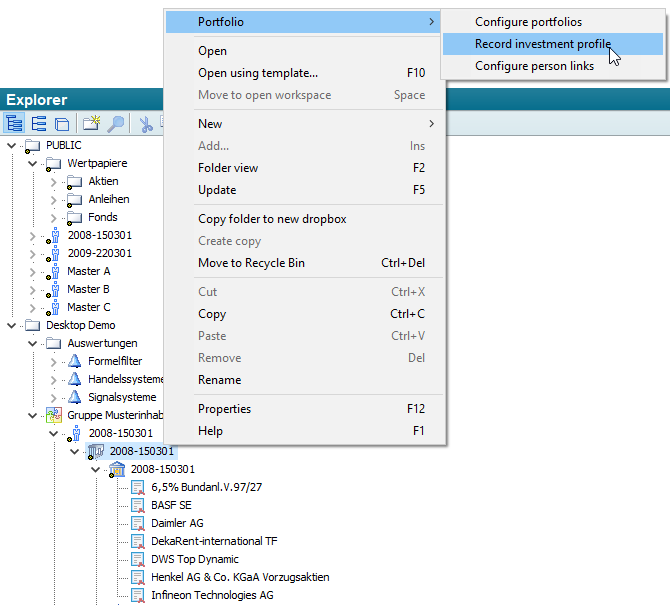The height and width of the screenshot is (605, 670).
Task: Choose Configure portfolios in submenu
Action: pyautogui.click(x=528, y=22)
